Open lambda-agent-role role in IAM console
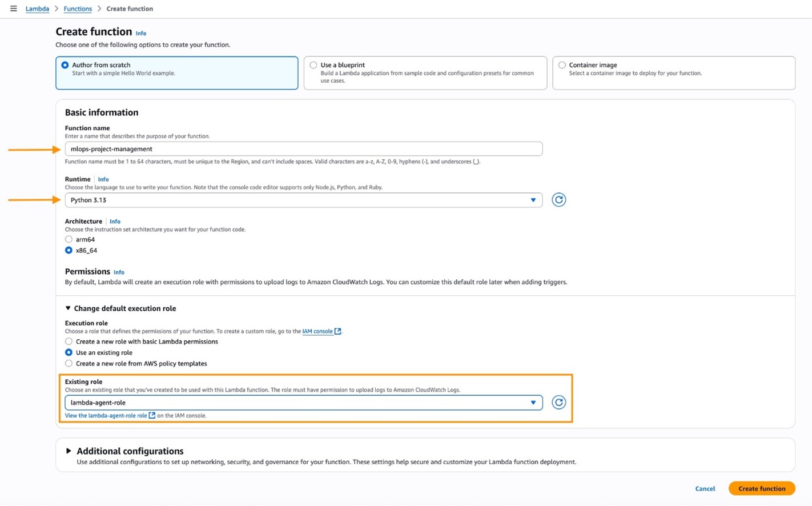812x506 pixels. (x=106, y=415)
